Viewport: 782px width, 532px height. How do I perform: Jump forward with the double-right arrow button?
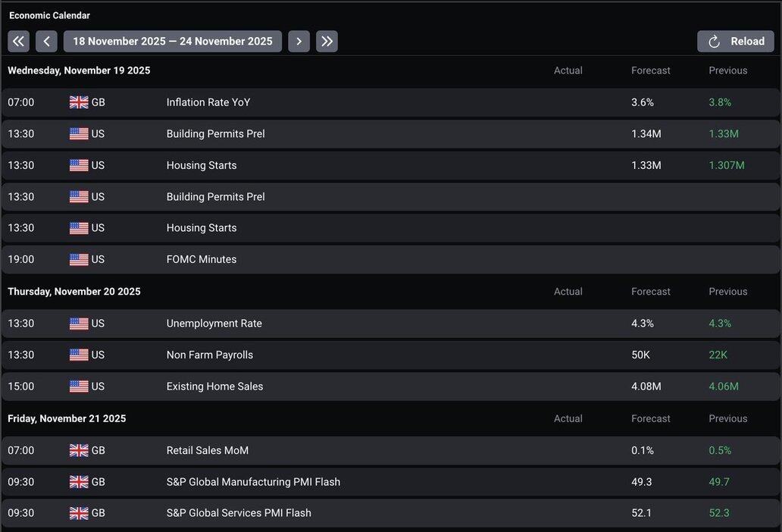327,42
